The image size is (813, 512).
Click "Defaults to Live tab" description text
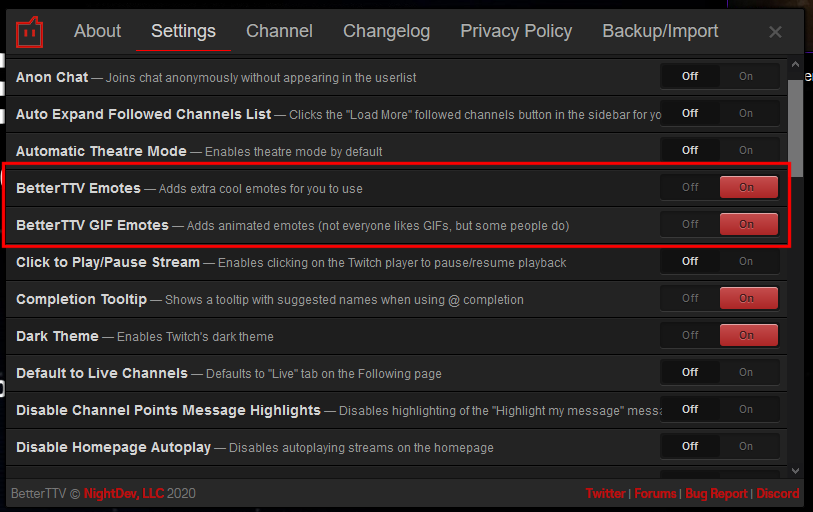point(324,373)
